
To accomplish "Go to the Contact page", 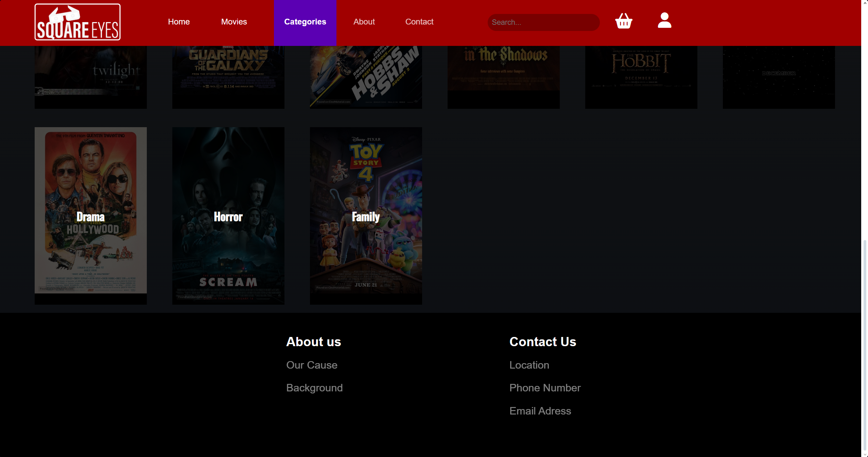I will pos(419,22).
